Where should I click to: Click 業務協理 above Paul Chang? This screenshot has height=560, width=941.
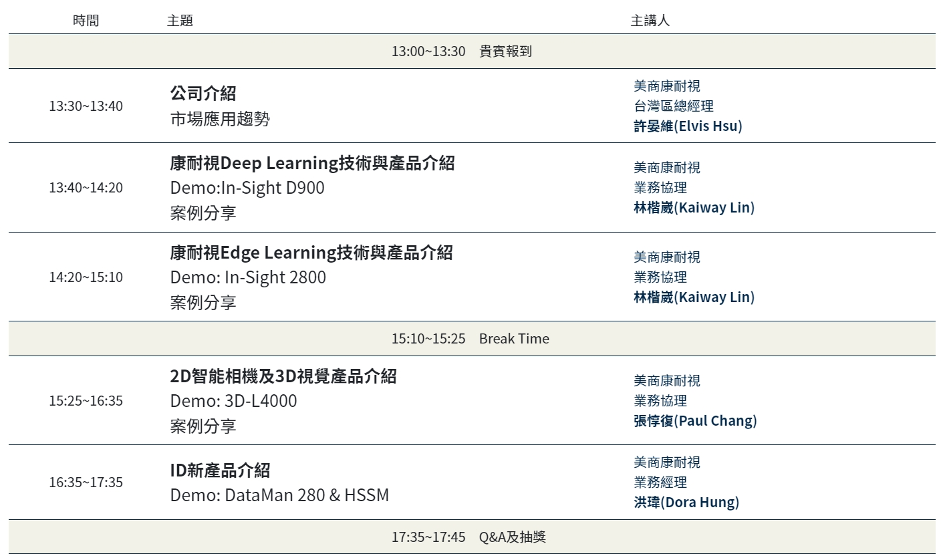(660, 401)
